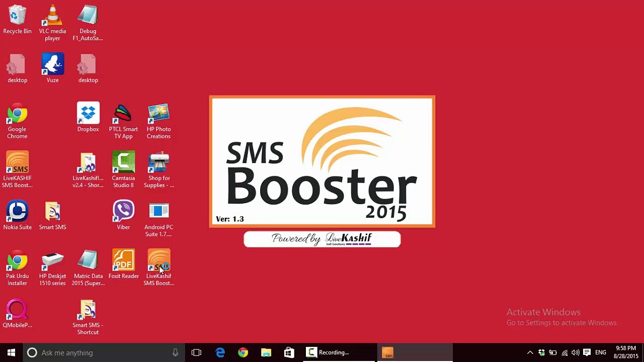
Task: Open Matric Data 2015 file icon
Action: (88, 268)
